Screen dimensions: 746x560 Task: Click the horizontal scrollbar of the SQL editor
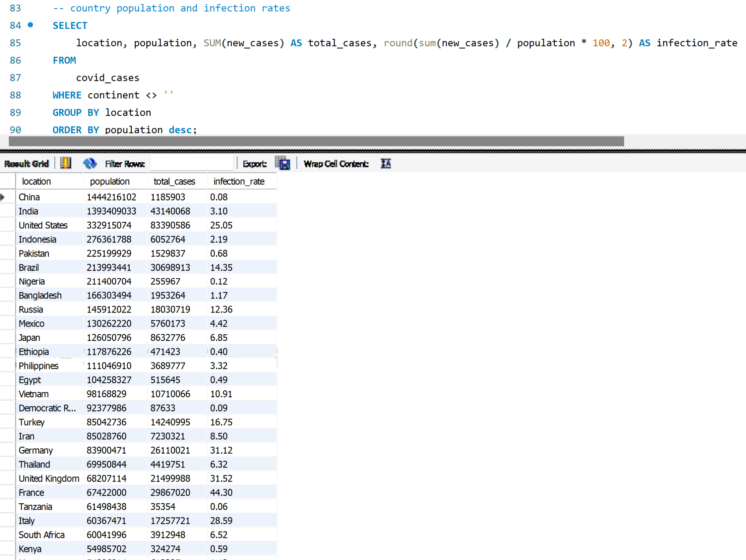316,141
